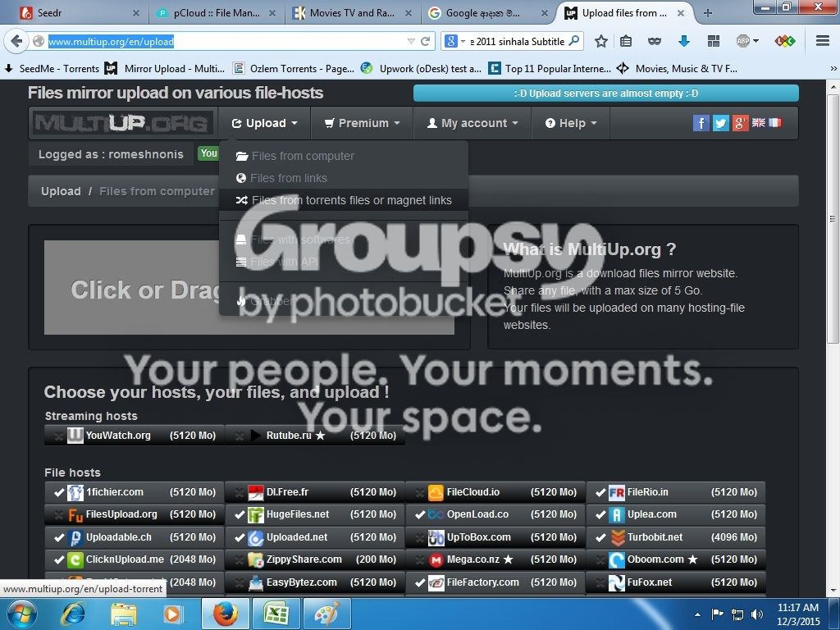Viewport: 840px width, 630px height.
Task: Toggle the Turbobit.net host checkbox
Action: (x=600, y=537)
